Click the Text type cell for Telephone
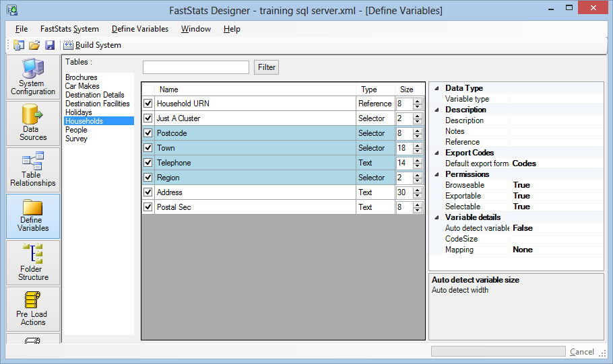Image resolution: width=613 pixels, height=364 pixels. click(375, 163)
